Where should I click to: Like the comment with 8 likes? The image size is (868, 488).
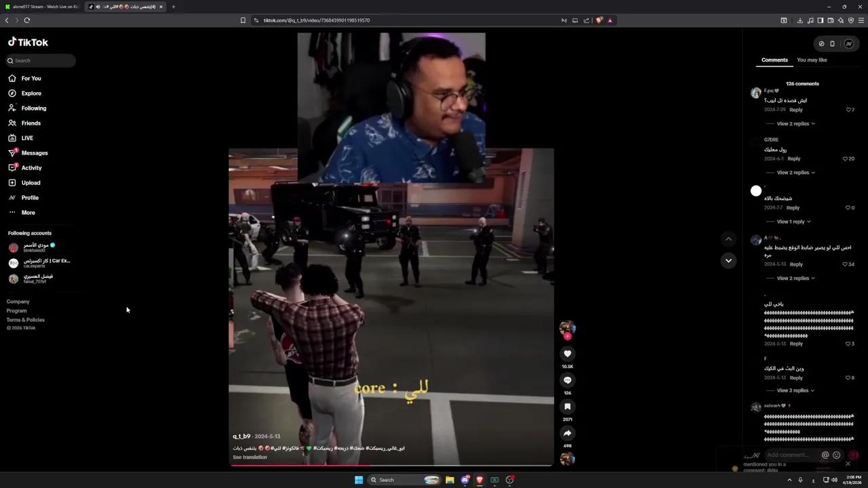848,378
